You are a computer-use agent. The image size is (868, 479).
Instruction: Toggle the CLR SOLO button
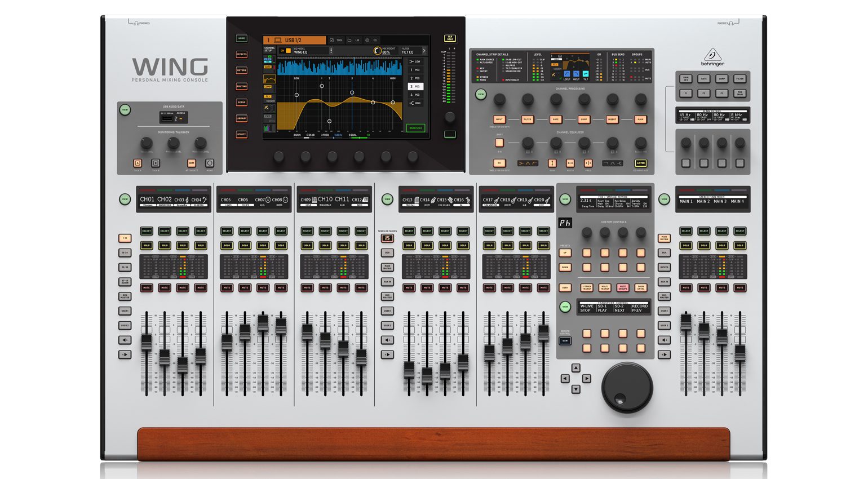[x=450, y=38]
